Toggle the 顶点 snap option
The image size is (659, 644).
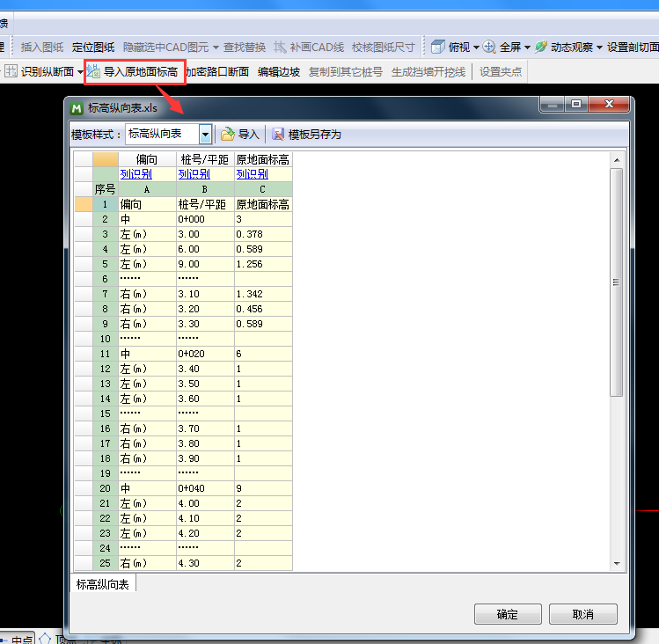(45, 640)
